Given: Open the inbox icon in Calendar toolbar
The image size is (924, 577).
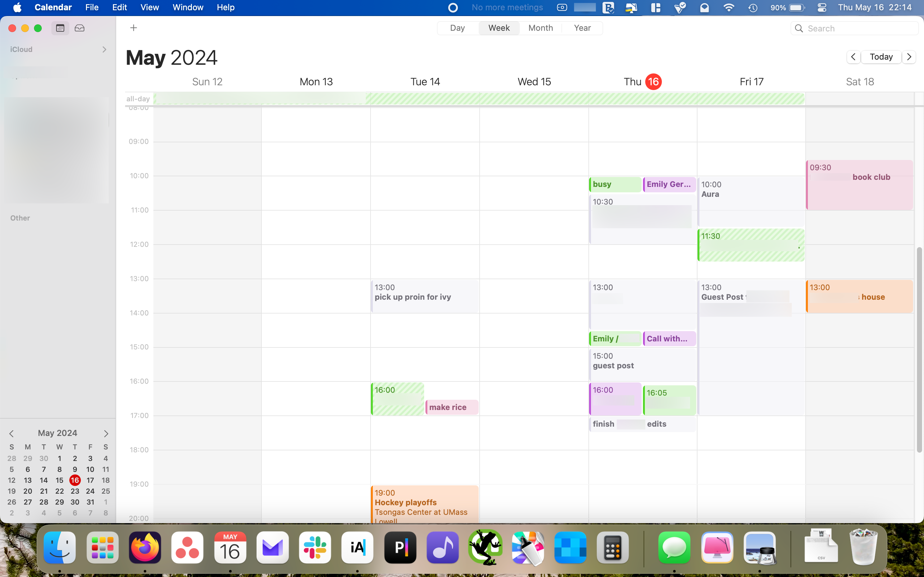Looking at the screenshot, I should click(x=79, y=28).
